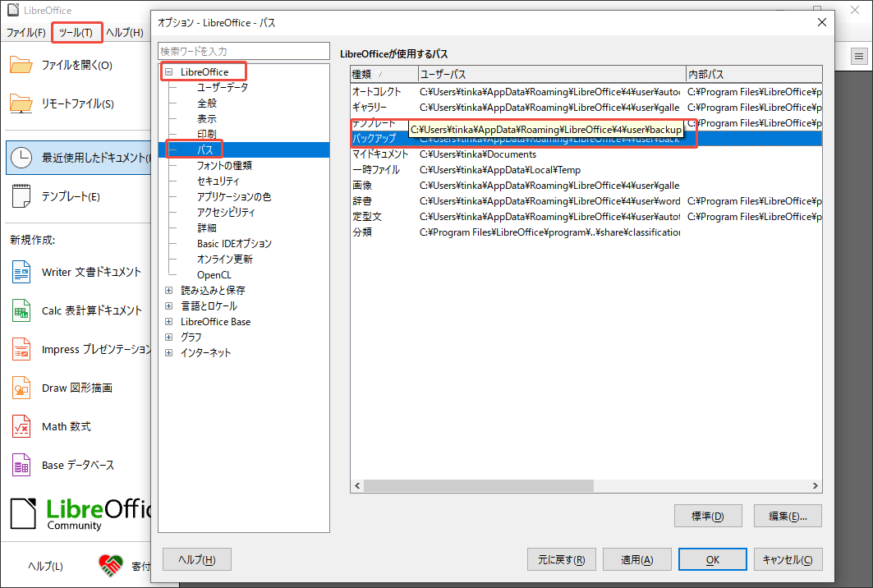
Task: Click the remote files folder icon
Action: 21,103
